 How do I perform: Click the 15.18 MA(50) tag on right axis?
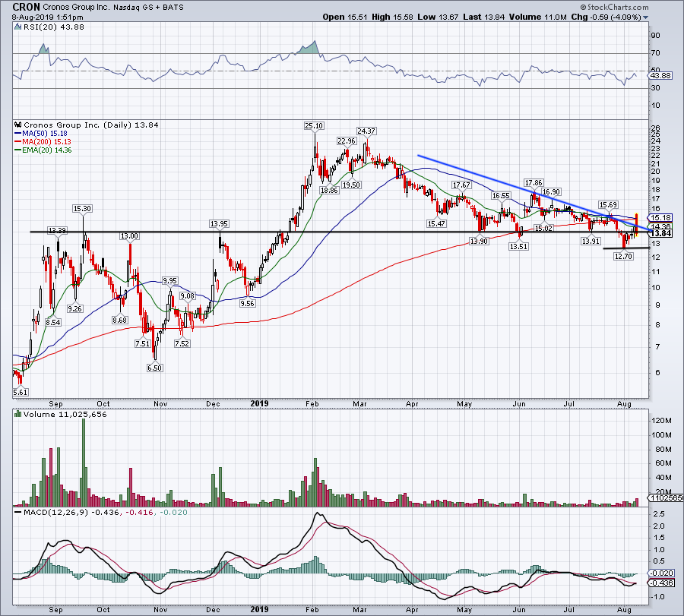(661, 217)
